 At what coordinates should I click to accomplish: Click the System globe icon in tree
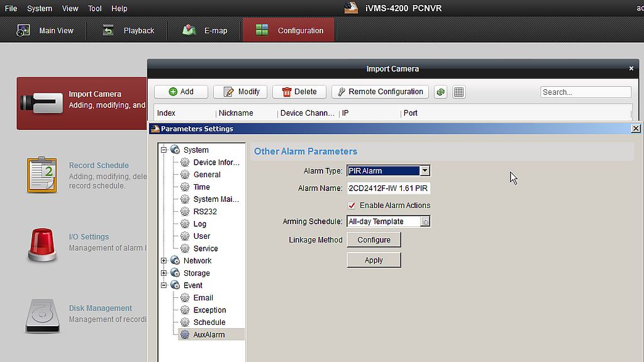(175, 150)
